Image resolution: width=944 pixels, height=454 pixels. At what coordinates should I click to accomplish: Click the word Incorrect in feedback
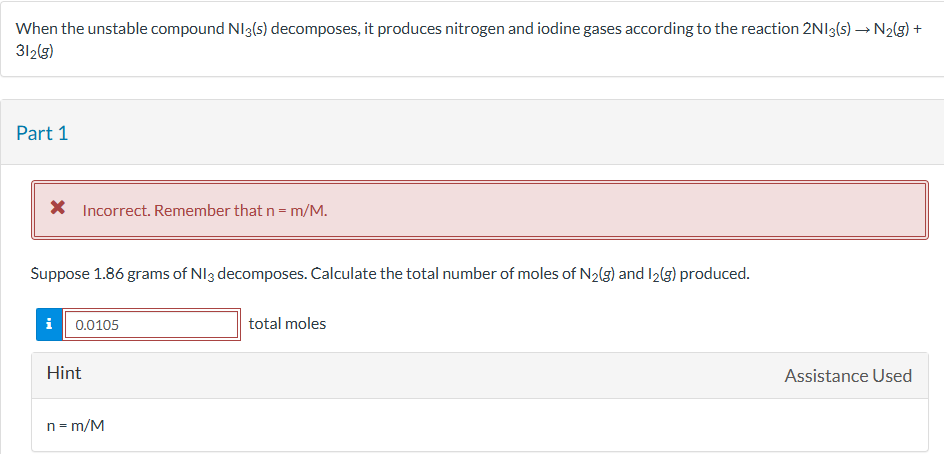[x=116, y=211]
